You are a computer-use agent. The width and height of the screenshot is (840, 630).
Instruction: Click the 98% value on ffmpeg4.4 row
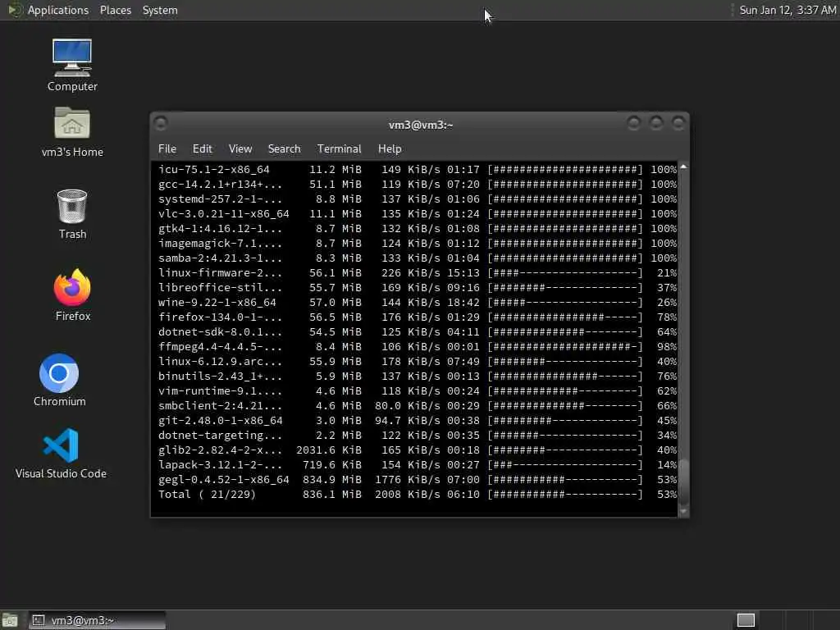(x=667, y=347)
